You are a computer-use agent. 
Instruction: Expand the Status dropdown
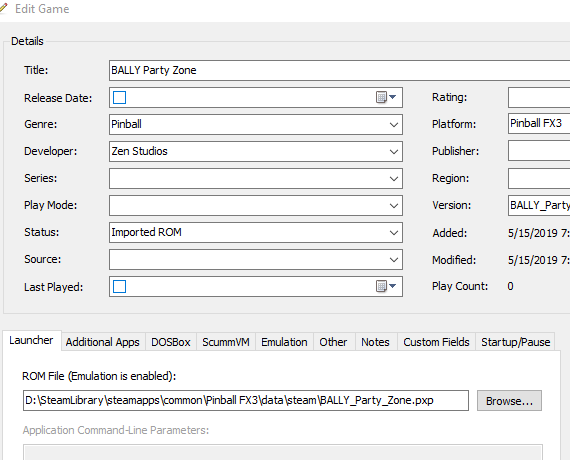[393, 233]
